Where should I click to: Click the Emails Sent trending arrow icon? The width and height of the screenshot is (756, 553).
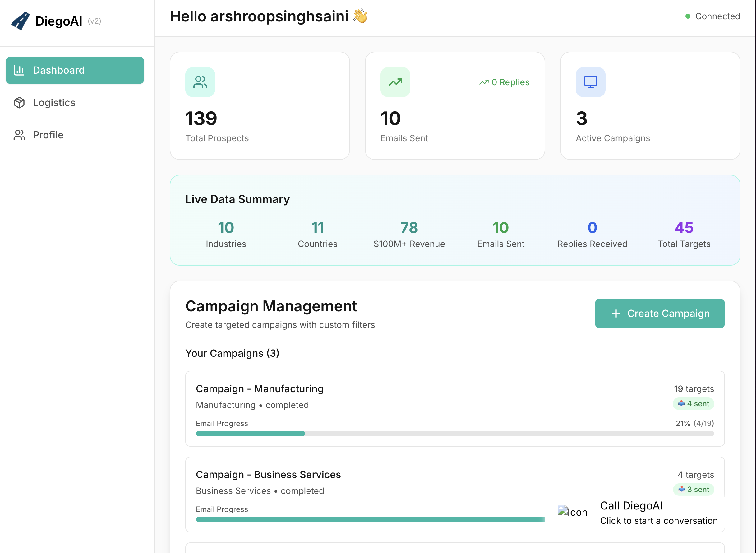395,82
